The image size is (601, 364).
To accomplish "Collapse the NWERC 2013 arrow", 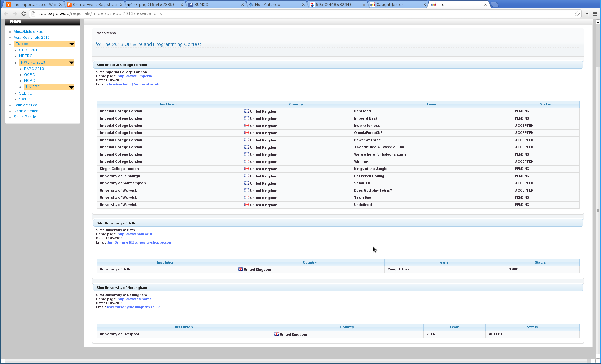I will pos(71,63).
